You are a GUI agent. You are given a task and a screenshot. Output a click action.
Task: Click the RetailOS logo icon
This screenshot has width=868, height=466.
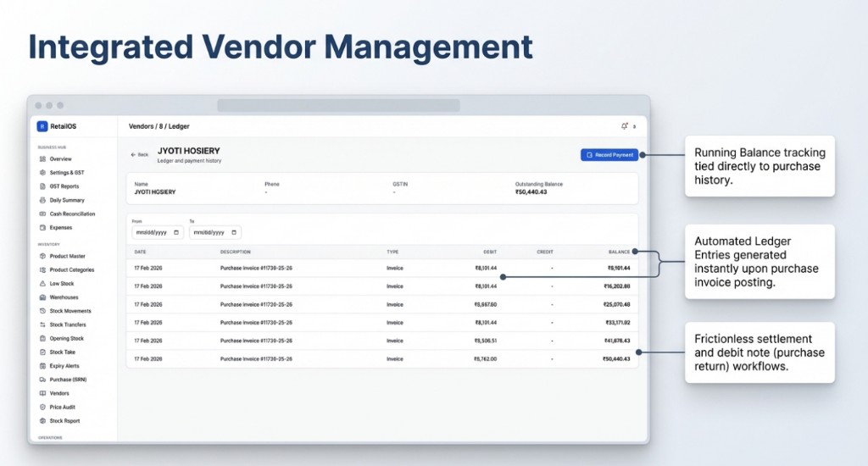point(42,126)
